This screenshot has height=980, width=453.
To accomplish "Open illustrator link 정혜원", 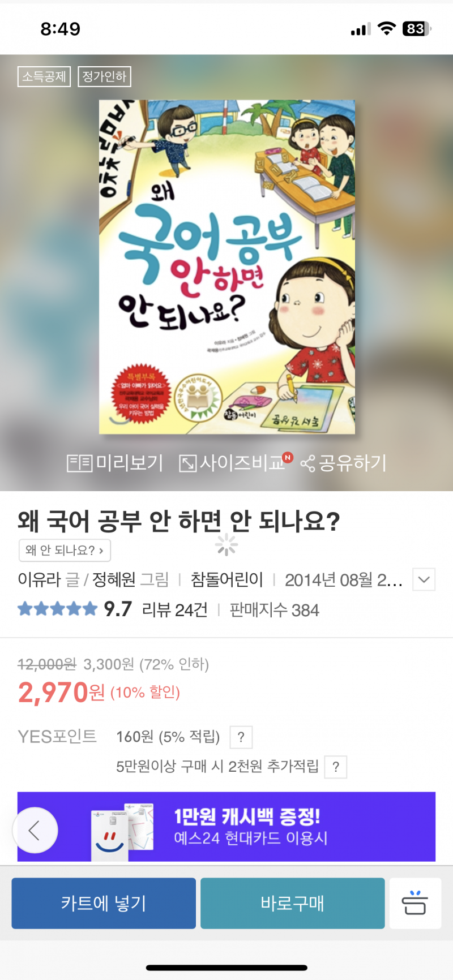I will point(114,579).
